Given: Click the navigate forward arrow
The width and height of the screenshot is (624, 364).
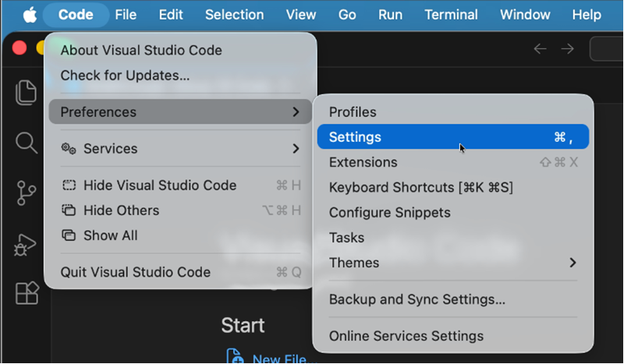Looking at the screenshot, I should click(x=568, y=48).
